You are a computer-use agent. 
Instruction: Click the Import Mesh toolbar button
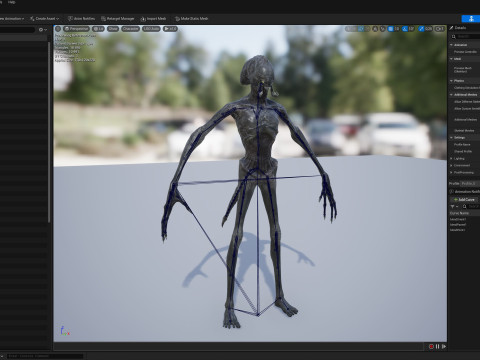tap(153, 19)
